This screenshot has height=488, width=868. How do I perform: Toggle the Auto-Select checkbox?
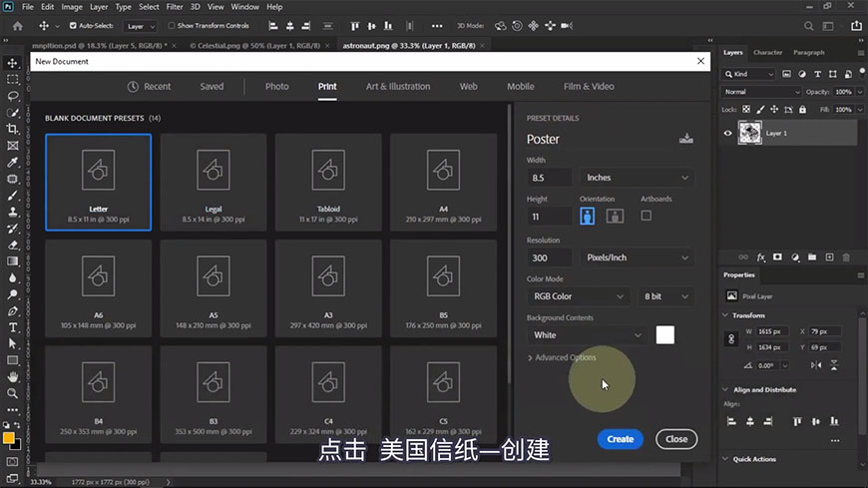pos(73,26)
